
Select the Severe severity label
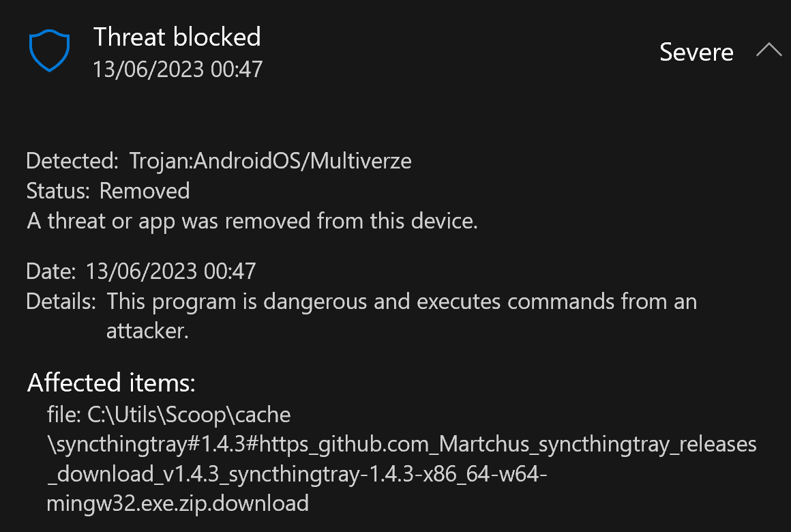pyautogui.click(x=696, y=52)
